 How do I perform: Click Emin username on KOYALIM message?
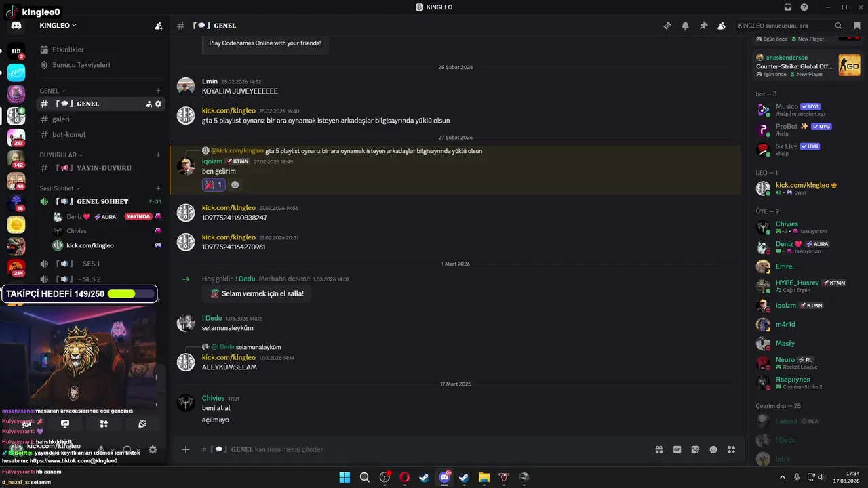(210, 81)
